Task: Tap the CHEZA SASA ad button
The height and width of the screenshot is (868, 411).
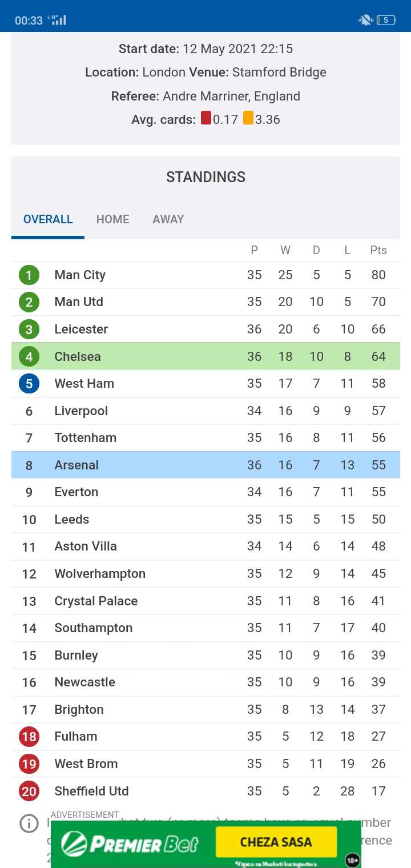Action: point(276,842)
